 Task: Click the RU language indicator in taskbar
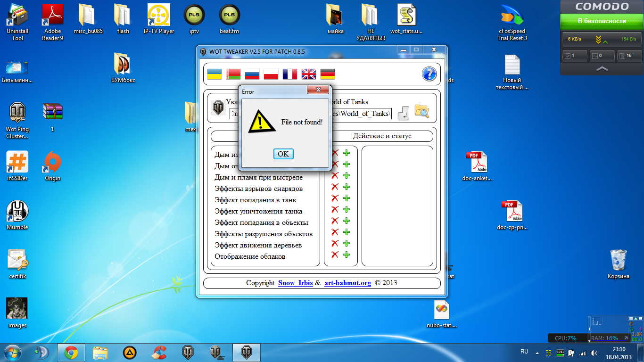point(524,352)
